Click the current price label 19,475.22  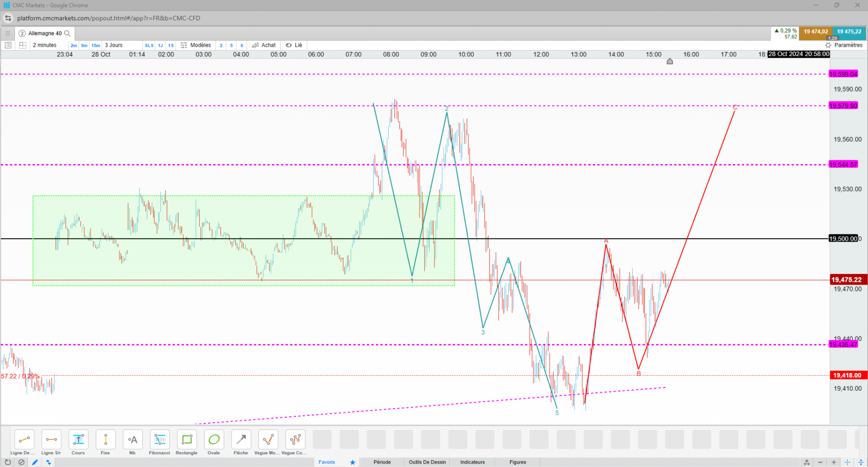pyautogui.click(x=848, y=280)
